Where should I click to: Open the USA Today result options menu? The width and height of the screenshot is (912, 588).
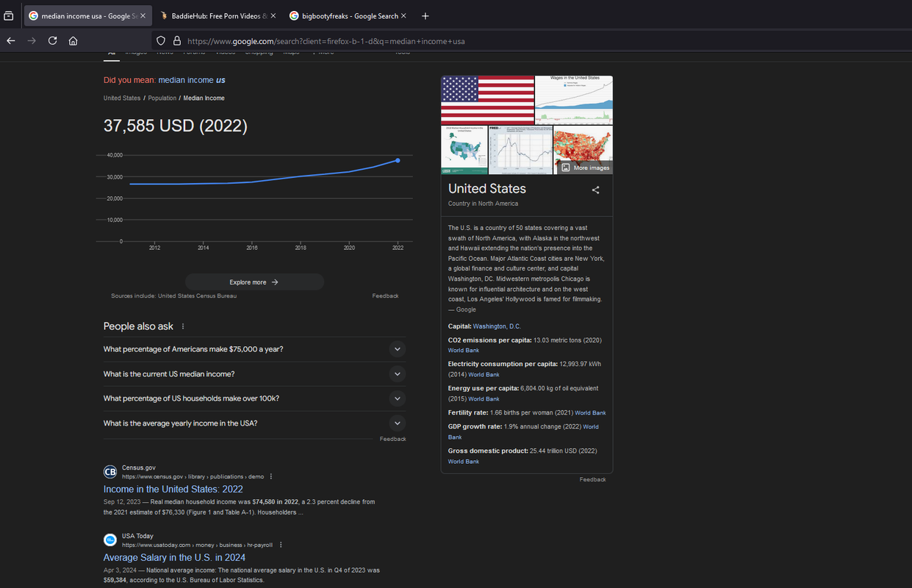coord(281,545)
